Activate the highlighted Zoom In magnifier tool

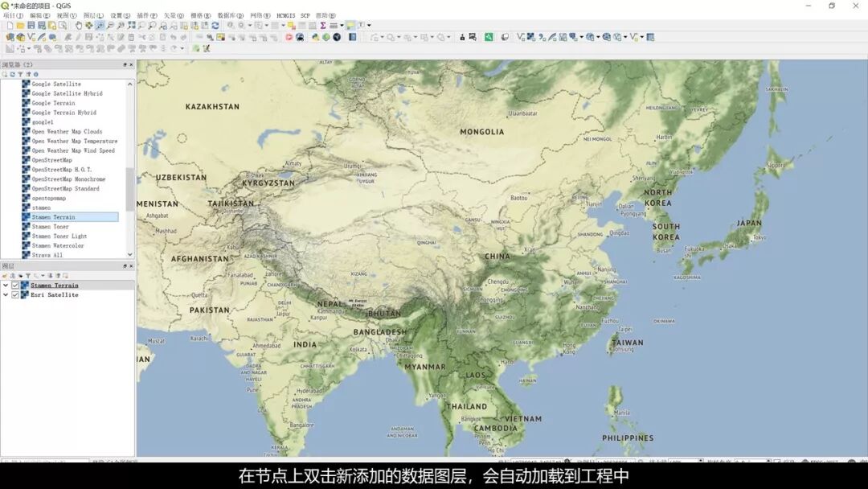tap(100, 26)
